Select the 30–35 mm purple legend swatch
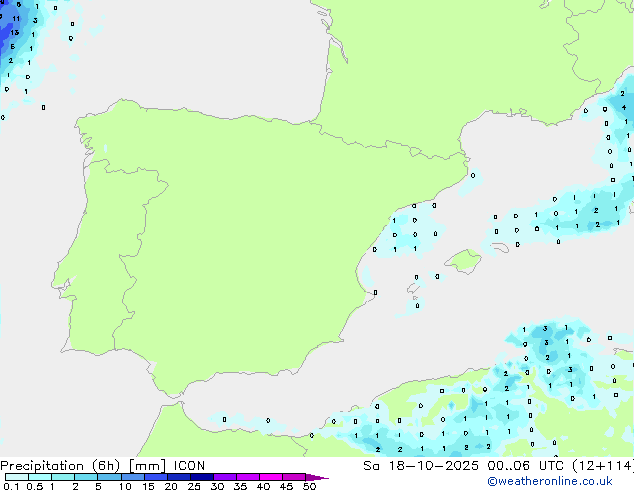The height and width of the screenshot is (490, 634). 224,477
